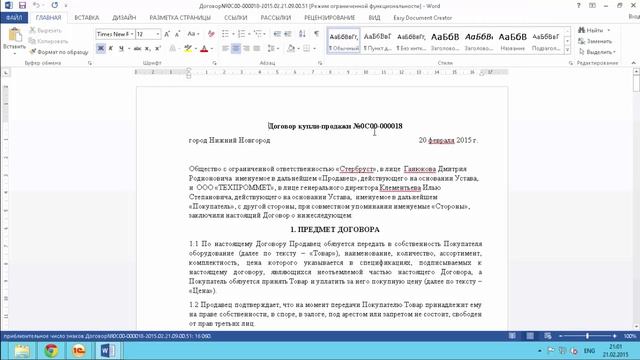This screenshot has height=360, width=640.
Task: Apply the Подзаголовок (Subtitle) style
Action: (x=546, y=41)
